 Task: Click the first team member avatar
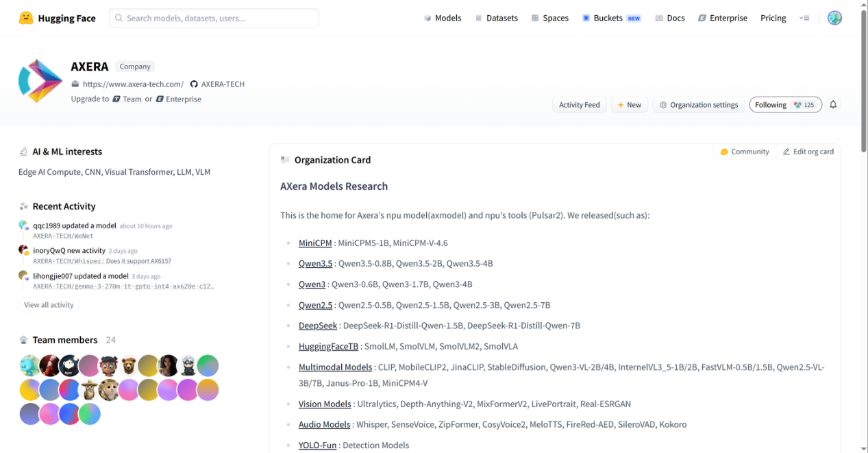click(29, 366)
